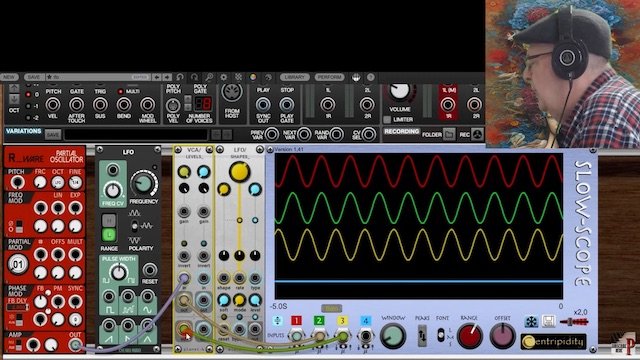This screenshot has height=360, width=640.
Task: Click the VARIATIONS SAVE button
Action: point(53,134)
